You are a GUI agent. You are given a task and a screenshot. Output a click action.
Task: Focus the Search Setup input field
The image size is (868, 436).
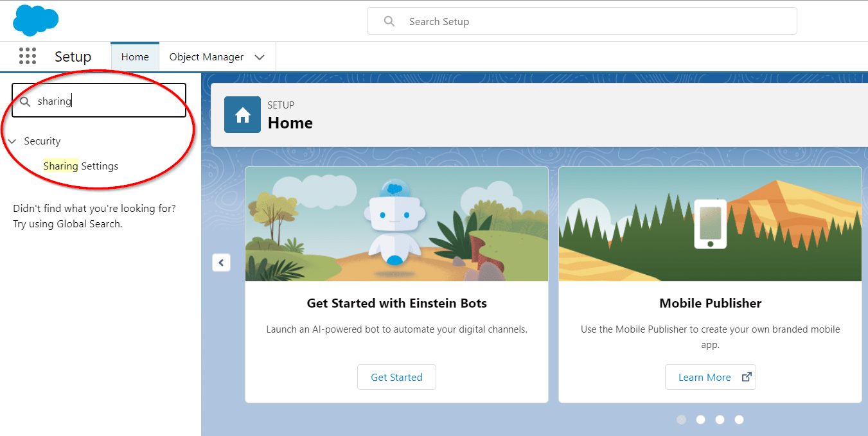point(582,21)
